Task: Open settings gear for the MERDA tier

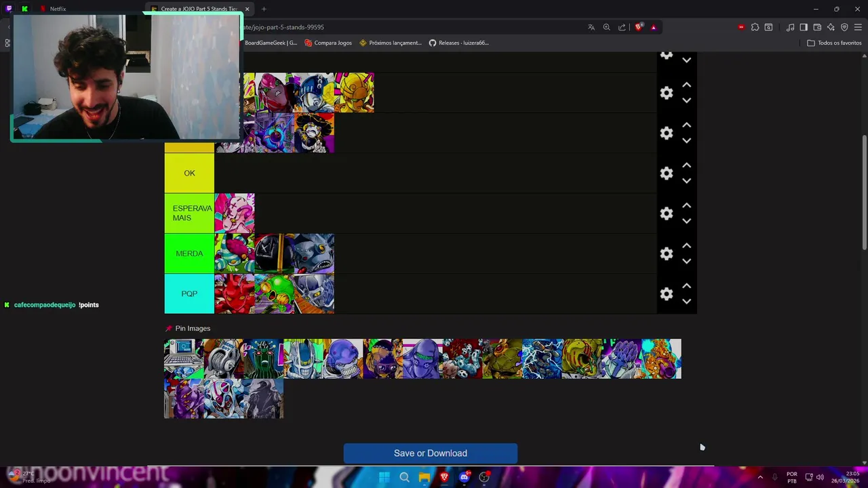Action: click(667, 253)
